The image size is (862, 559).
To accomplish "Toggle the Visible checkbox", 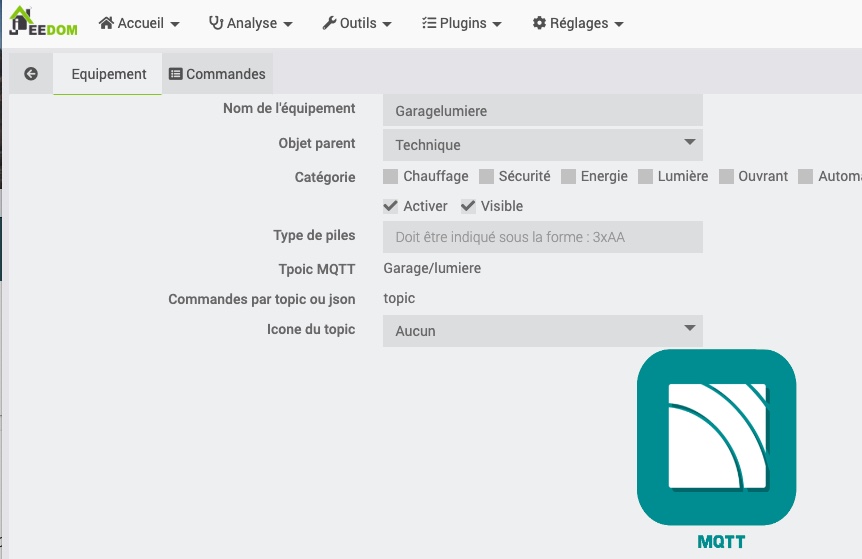I will tap(468, 206).
